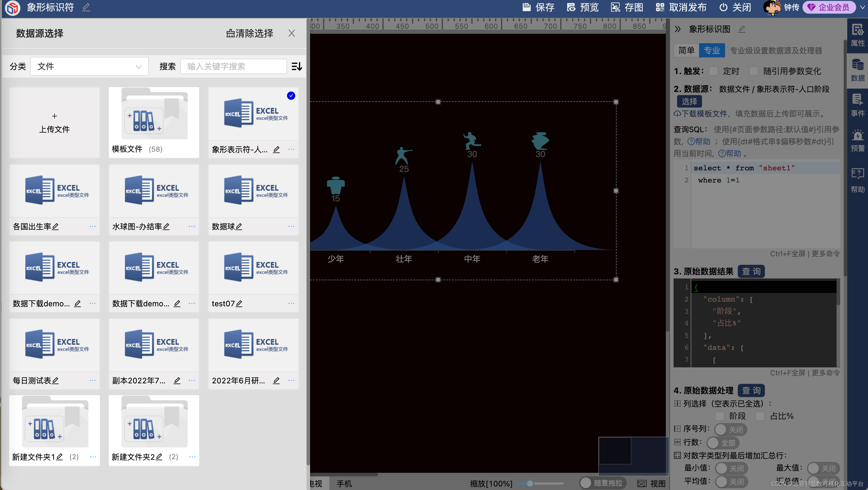The width and height of the screenshot is (868, 490).
Task: Click the 上传文件 upload tile
Action: pos(55,123)
